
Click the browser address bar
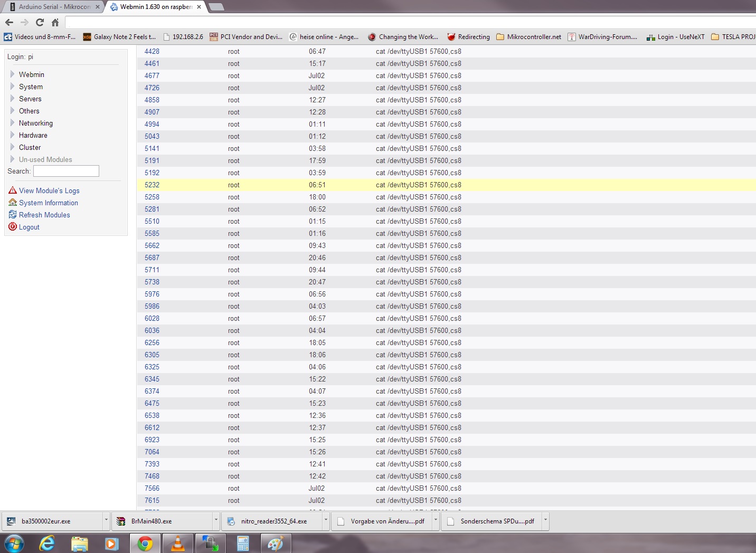409,22
